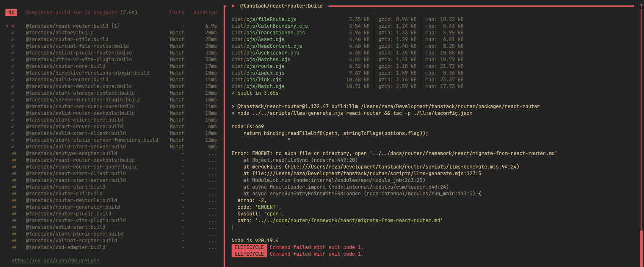The height and width of the screenshot is (267, 644).
Task: Click the first ELIFECYCLE error badge
Action: coord(249,247)
